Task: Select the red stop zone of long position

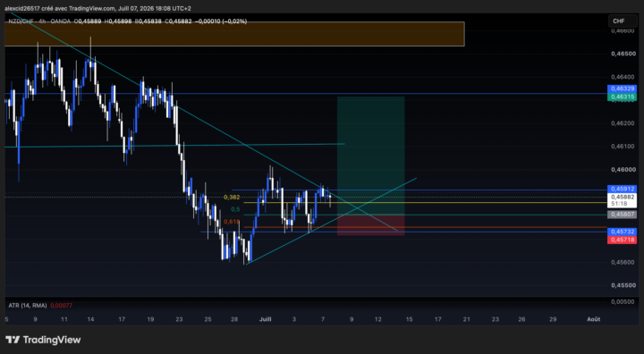Action: tap(371, 224)
